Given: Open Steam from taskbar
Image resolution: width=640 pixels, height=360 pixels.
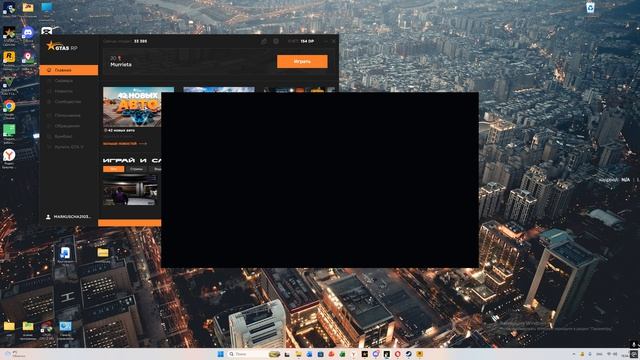Looking at the screenshot, I should point(409,354).
